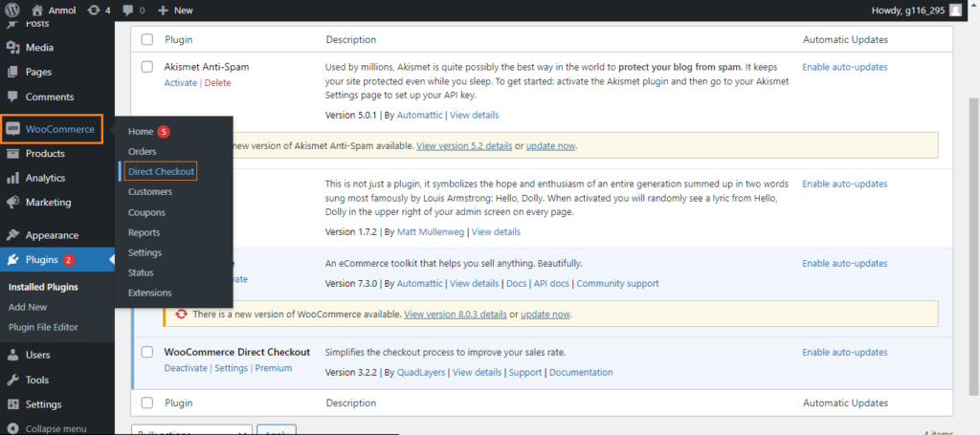Click the red WooCommerce update notice icon
Image resolution: width=980 pixels, height=435 pixels.
(182, 314)
